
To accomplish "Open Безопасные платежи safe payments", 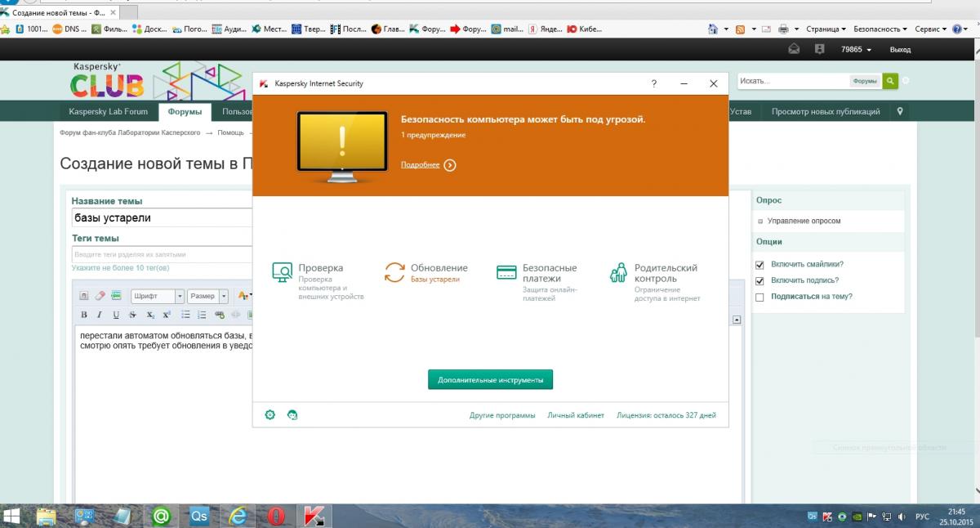I will tap(537, 282).
